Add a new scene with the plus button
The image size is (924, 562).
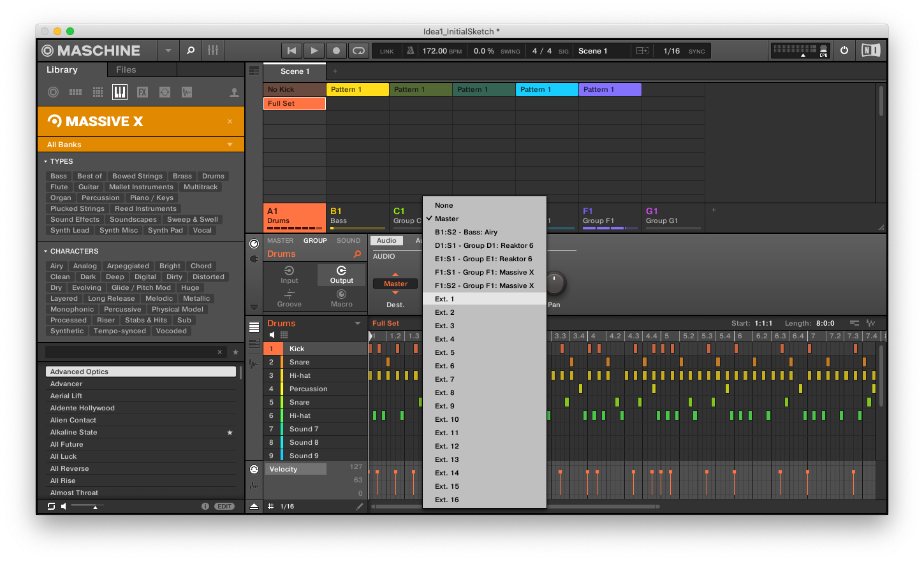point(335,71)
